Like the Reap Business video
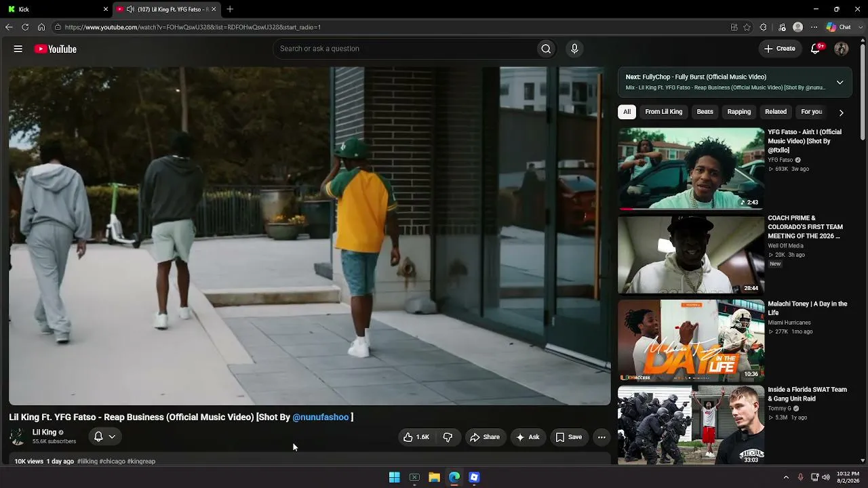The width and height of the screenshot is (868, 488). pyautogui.click(x=417, y=437)
